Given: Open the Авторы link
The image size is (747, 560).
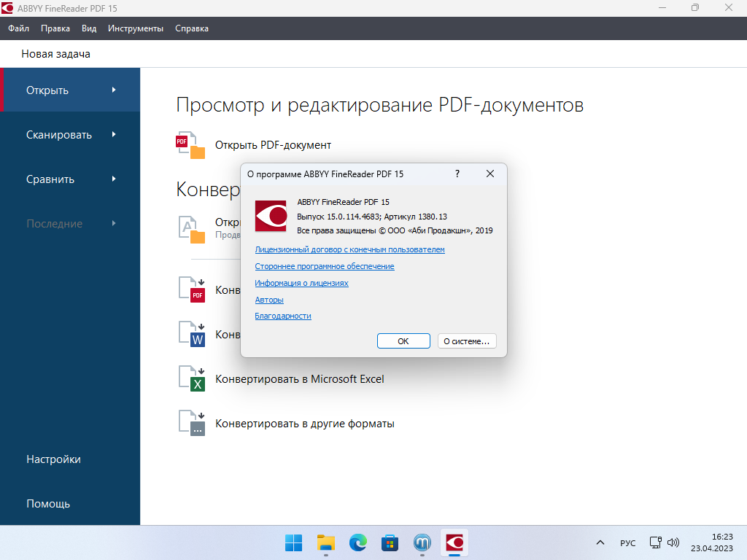Looking at the screenshot, I should (x=269, y=300).
